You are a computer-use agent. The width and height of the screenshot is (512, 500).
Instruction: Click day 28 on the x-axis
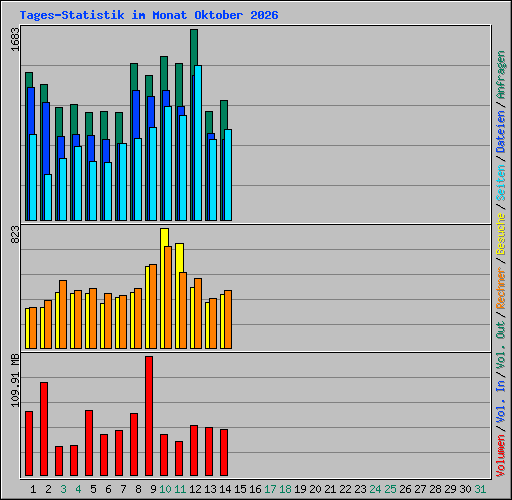point(436,489)
